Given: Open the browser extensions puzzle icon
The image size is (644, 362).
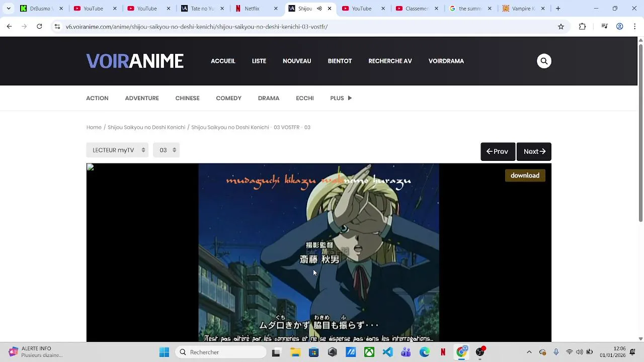Looking at the screenshot, I should tap(582, 27).
